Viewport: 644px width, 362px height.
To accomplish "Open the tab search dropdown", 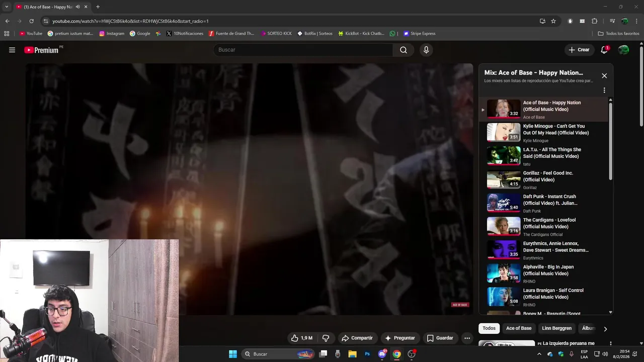I will [7, 7].
